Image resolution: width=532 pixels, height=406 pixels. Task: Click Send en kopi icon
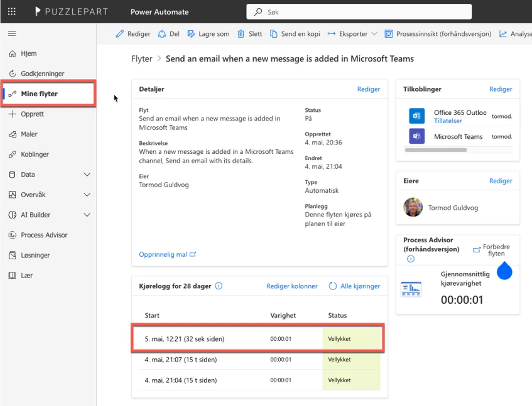273,34
